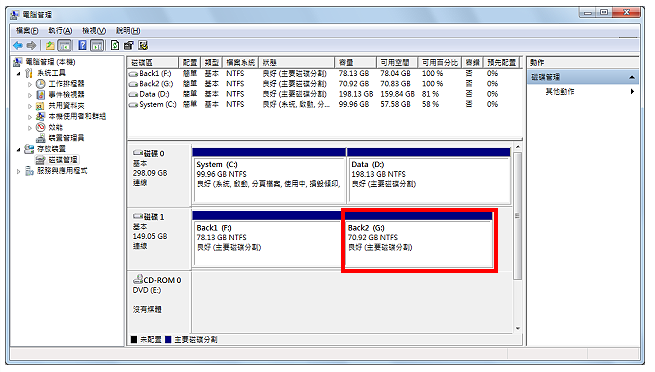655x372 pixels.
Task: Click the disk view scrollbar thumb
Action: click(517, 216)
